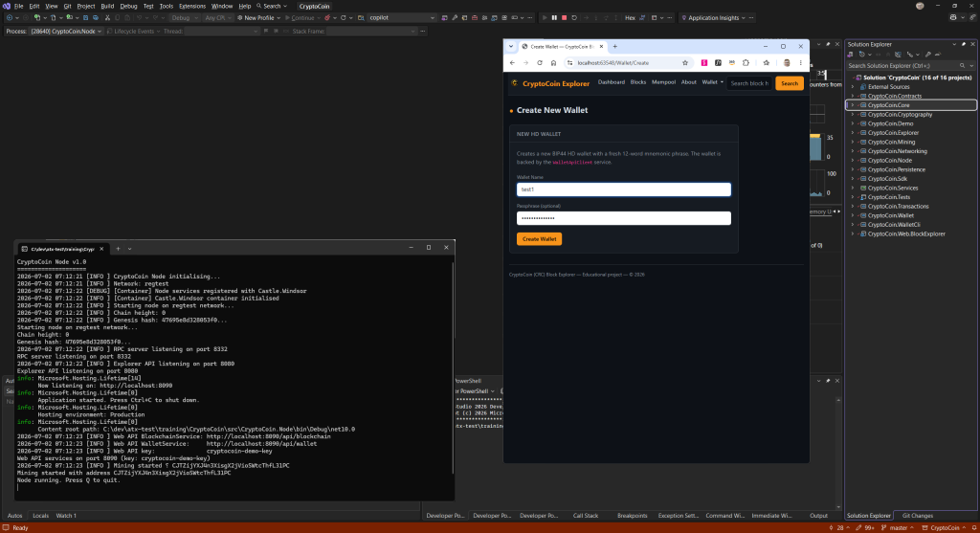The height and width of the screenshot is (533, 980).
Task: Select CryptoCoin.Mining project in tree
Action: coord(891,142)
